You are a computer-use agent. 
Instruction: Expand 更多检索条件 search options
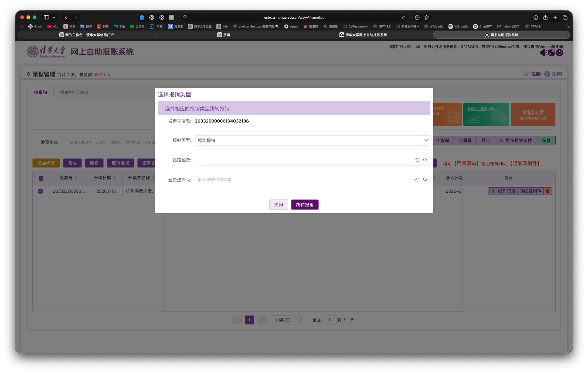516,140
